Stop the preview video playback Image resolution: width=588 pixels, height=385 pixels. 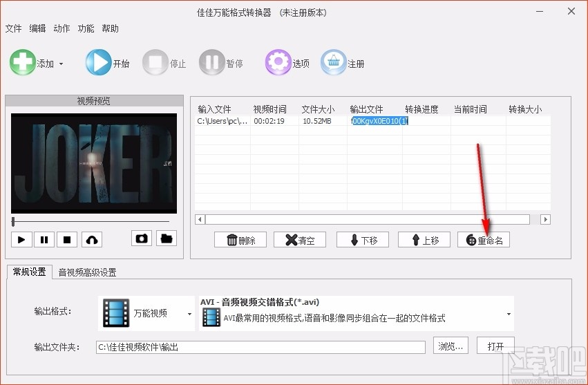(67, 239)
